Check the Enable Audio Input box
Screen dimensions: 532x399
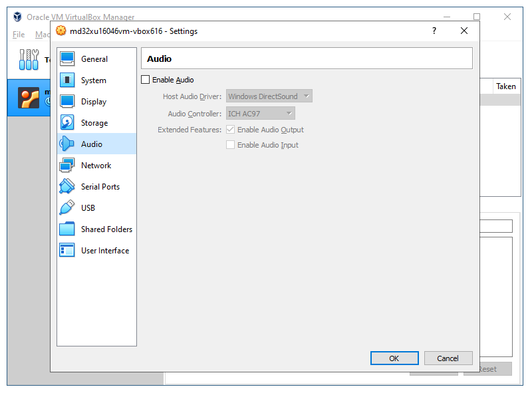[x=231, y=145]
